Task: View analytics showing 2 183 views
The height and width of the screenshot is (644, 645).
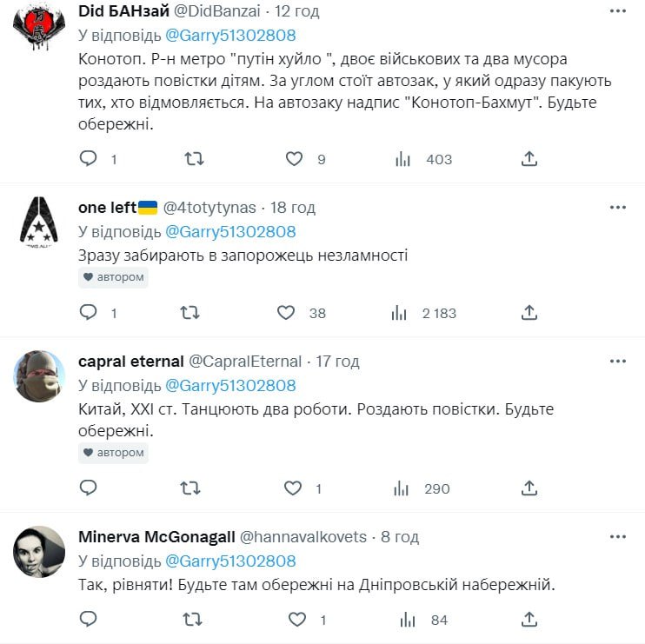Action: click(399, 313)
